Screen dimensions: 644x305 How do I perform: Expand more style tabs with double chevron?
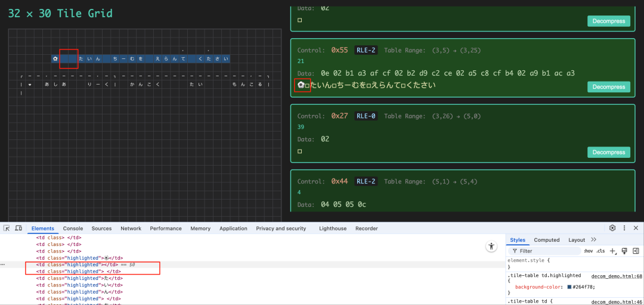593,239
